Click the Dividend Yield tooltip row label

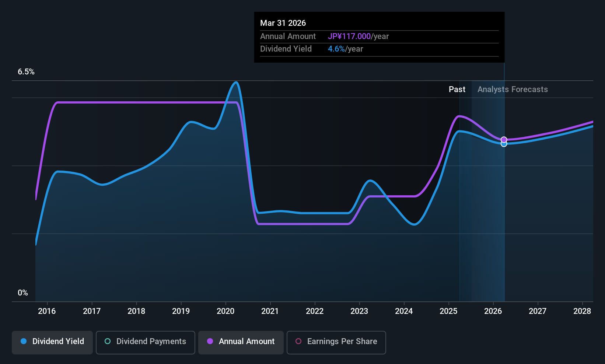tap(286, 49)
